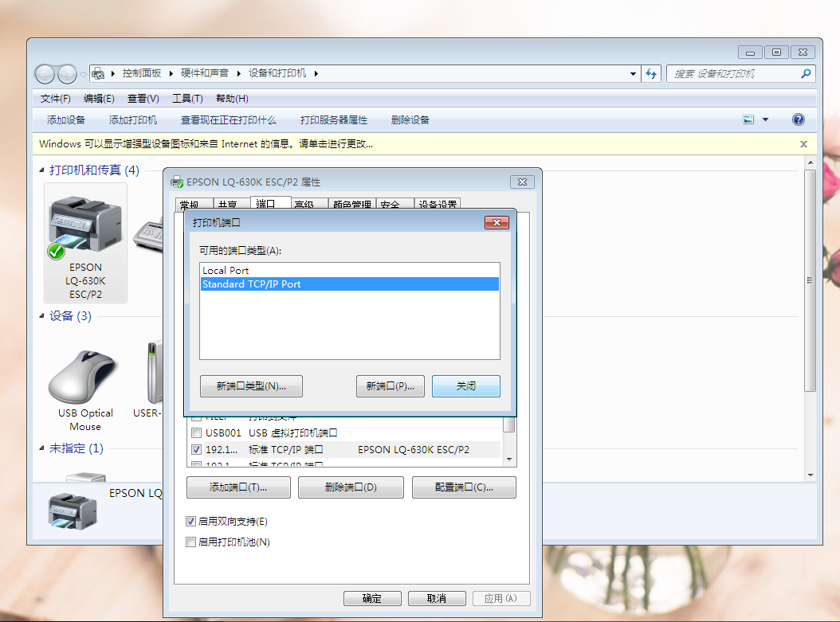
Task: Click the Back navigation arrow button
Action: click(45, 74)
